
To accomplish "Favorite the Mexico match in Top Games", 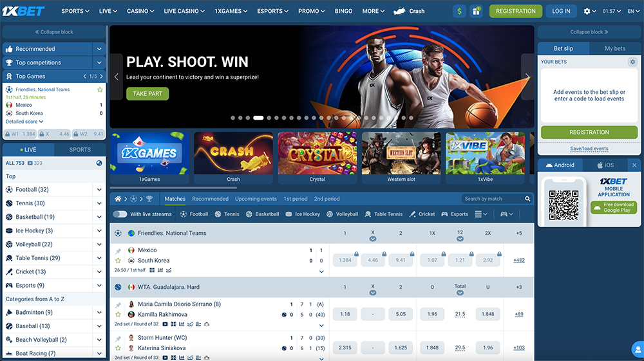I will (x=100, y=89).
